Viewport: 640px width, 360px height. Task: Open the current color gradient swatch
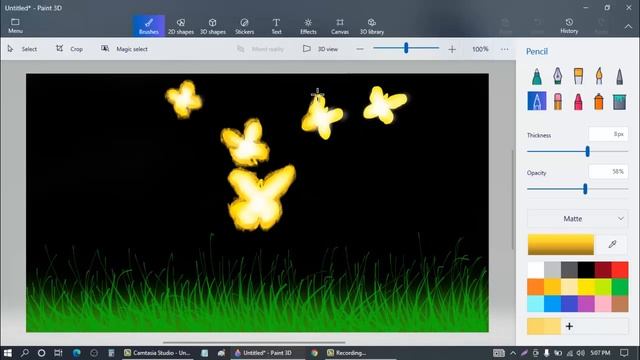point(560,244)
